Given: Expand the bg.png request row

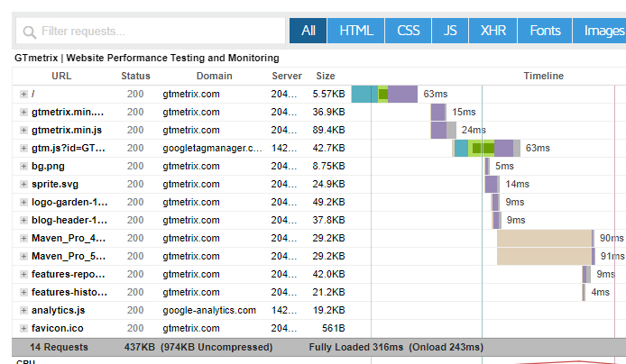Looking at the screenshot, I should coord(23,167).
